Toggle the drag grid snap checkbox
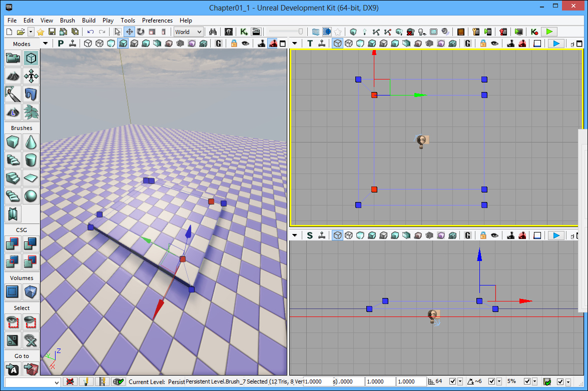The image size is (588, 391). [452, 381]
